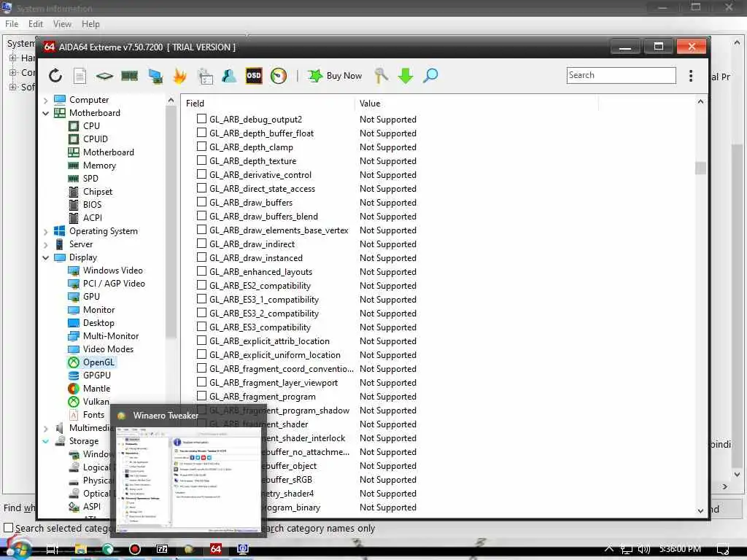This screenshot has height=560, width=747.
Task: Click scroll-down arrow of the OpenGL list
Action: click(x=700, y=511)
